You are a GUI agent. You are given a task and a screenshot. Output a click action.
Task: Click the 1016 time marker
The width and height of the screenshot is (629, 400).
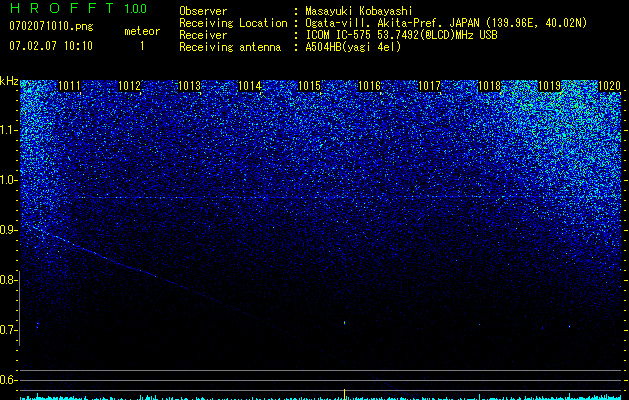pos(369,86)
